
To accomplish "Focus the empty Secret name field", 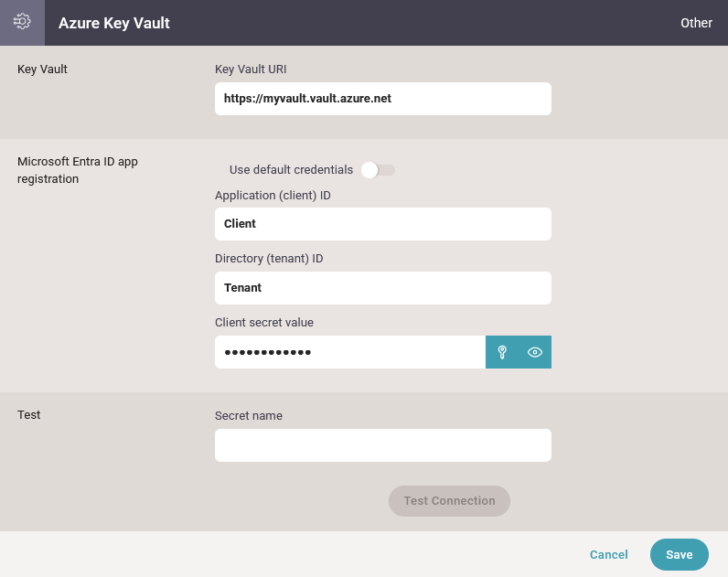I will 383,445.
